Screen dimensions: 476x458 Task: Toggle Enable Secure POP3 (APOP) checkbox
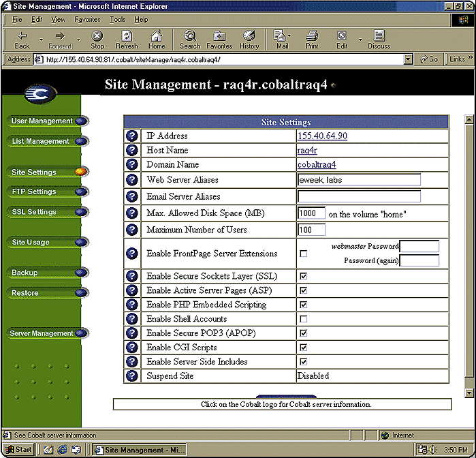(303, 333)
